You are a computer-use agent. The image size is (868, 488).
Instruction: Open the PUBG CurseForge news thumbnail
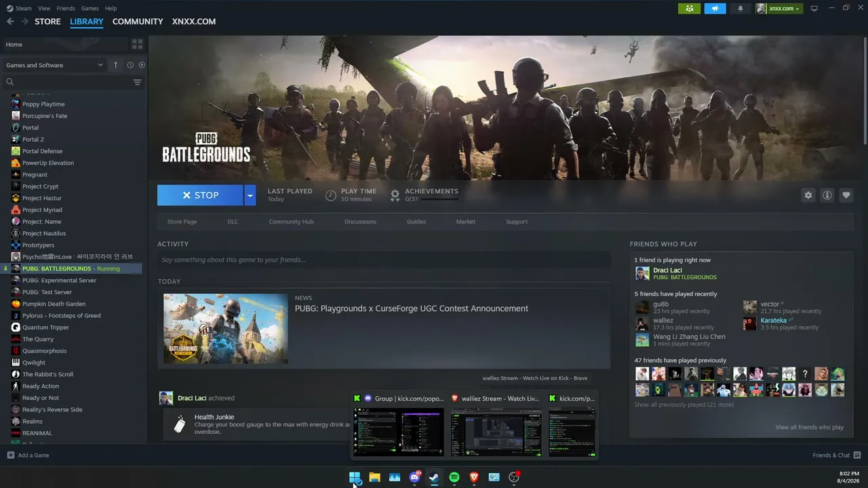[x=226, y=328]
